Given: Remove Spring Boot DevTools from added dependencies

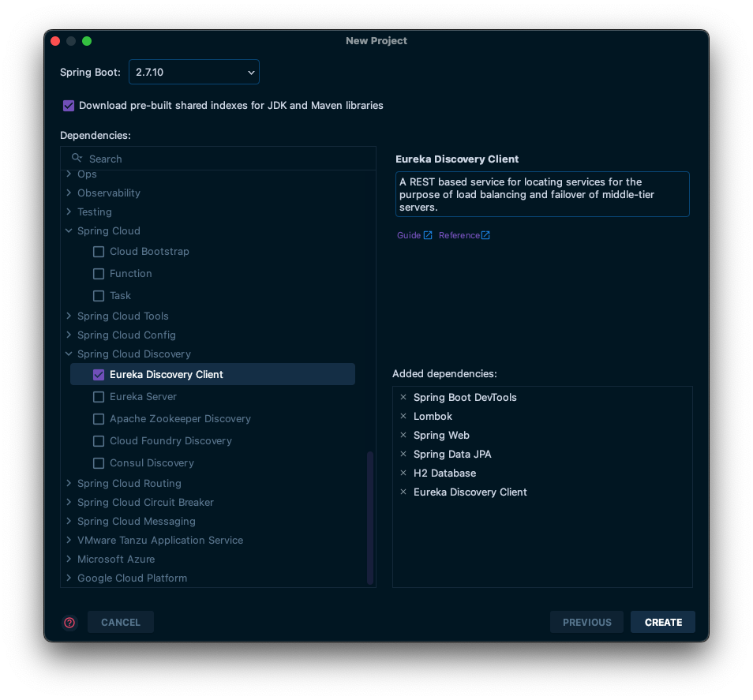Looking at the screenshot, I should pos(403,397).
